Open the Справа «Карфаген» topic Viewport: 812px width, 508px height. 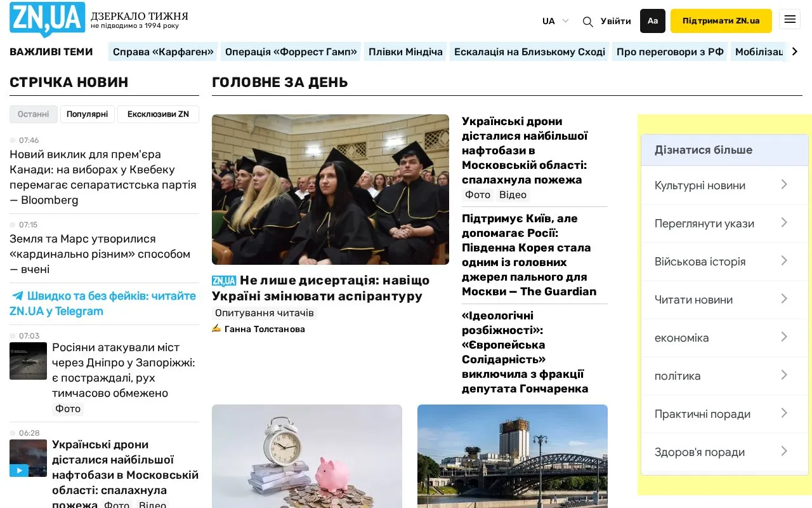(163, 52)
